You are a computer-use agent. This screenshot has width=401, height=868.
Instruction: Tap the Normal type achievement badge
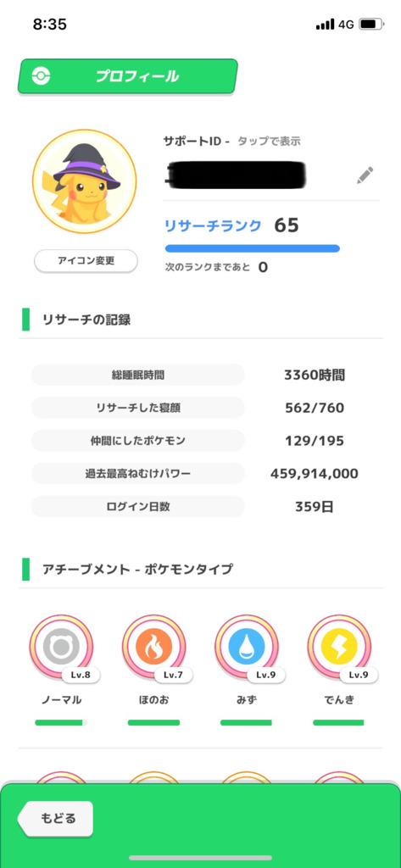(61, 648)
